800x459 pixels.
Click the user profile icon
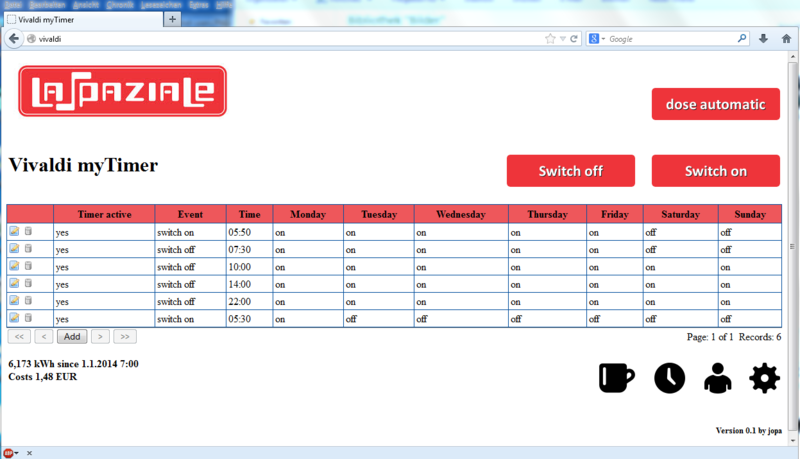(x=716, y=377)
